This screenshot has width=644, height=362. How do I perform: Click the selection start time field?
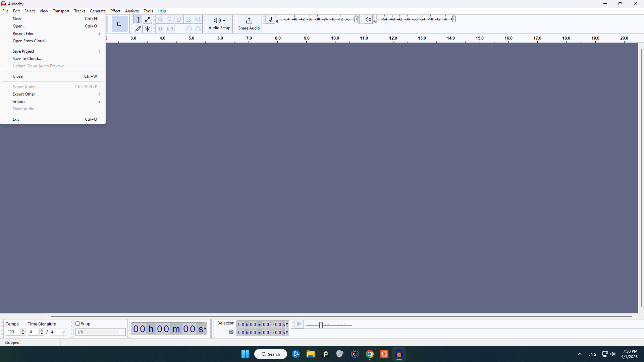261,324
